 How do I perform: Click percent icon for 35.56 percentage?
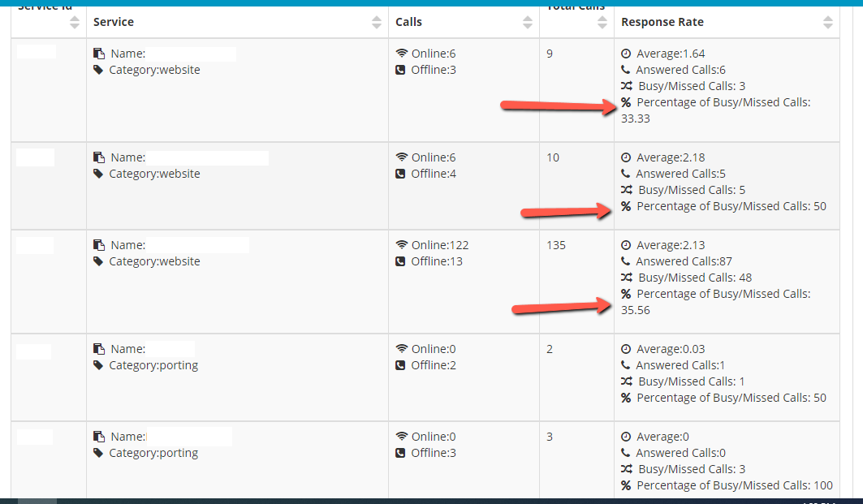coord(626,294)
